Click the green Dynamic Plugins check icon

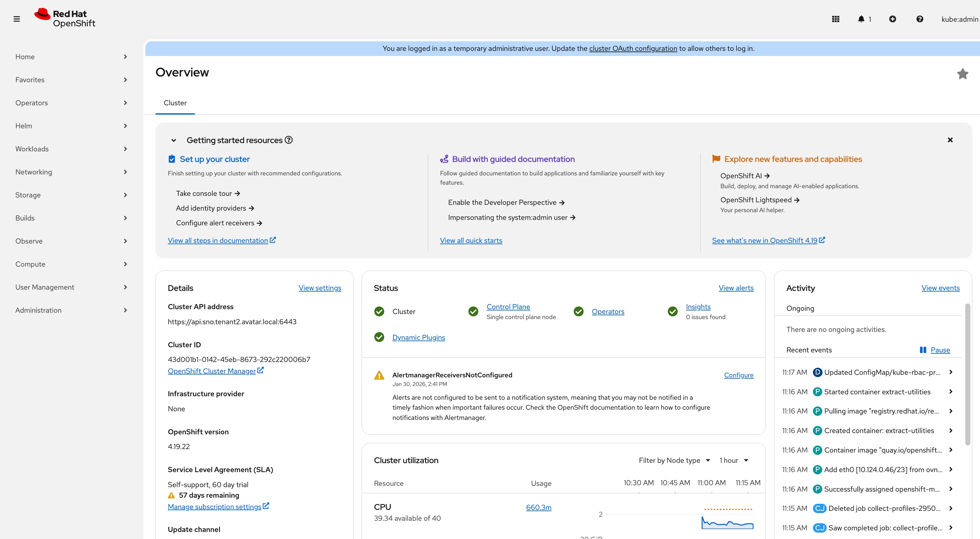click(379, 337)
